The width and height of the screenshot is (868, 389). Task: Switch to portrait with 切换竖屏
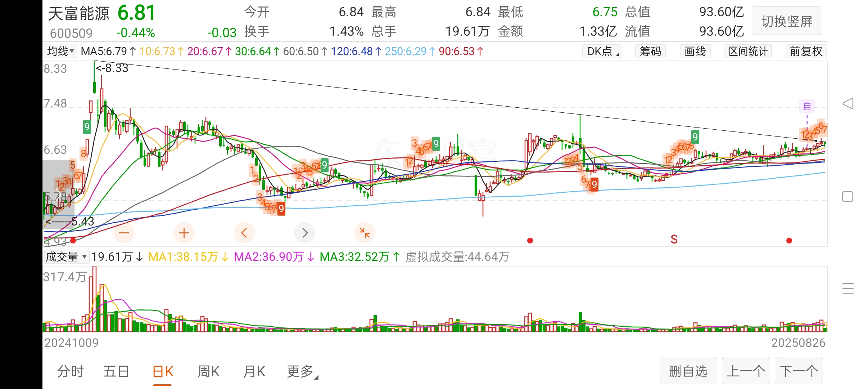tap(787, 21)
